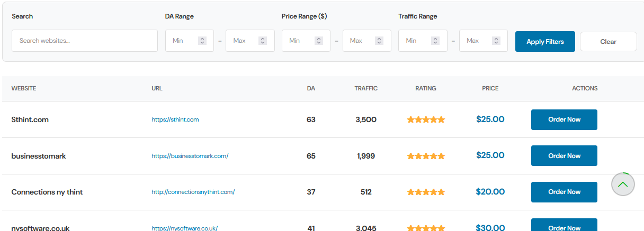The height and width of the screenshot is (231, 644).
Task: Focus the Search websites input field
Action: pos(85,41)
